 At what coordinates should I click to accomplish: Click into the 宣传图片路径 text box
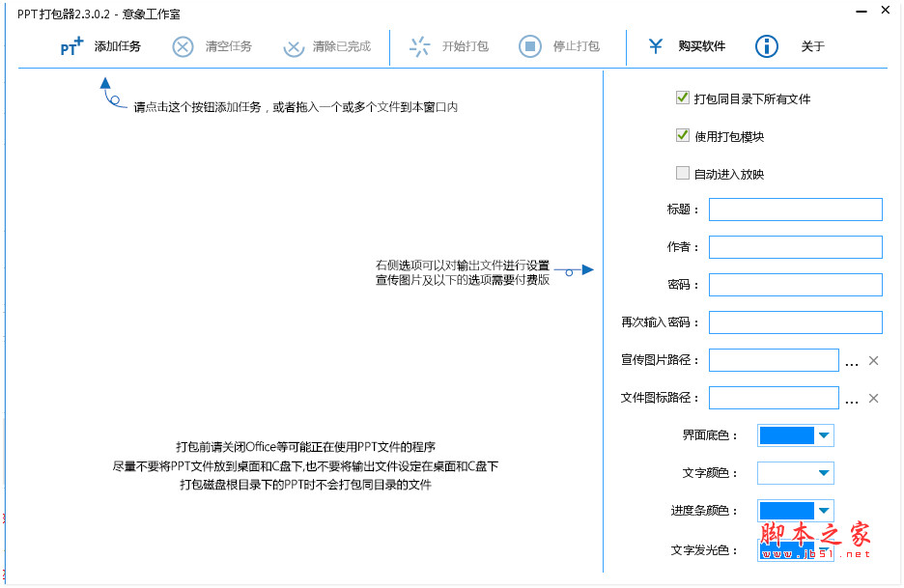(x=774, y=360)
